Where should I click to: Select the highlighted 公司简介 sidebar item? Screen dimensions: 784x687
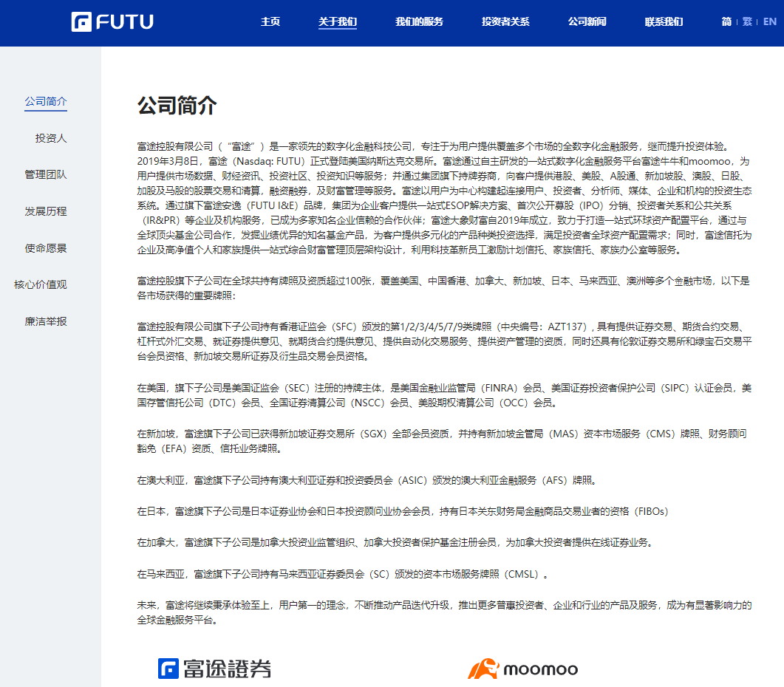tap(45, 100)
